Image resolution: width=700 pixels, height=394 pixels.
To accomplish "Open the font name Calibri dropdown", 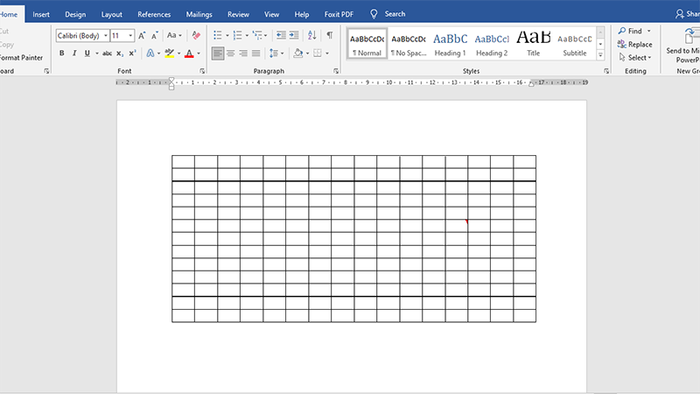I will coord(106,35).
